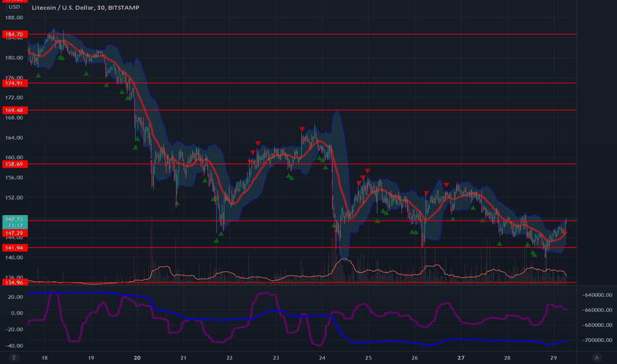The width and height of the screenshot is (617, 364).
Task: Click date label 22 on time axis
Action: point(230,357)
